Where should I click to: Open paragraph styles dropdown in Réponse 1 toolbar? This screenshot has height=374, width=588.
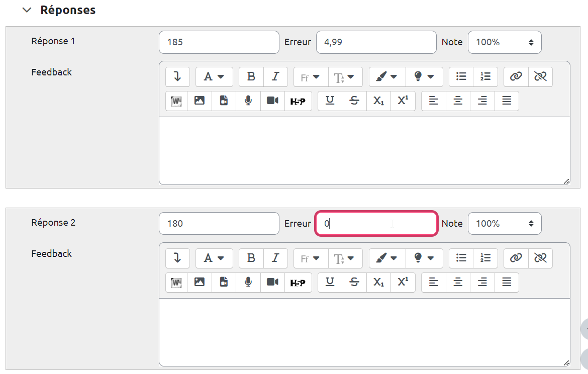pos(214,77)
